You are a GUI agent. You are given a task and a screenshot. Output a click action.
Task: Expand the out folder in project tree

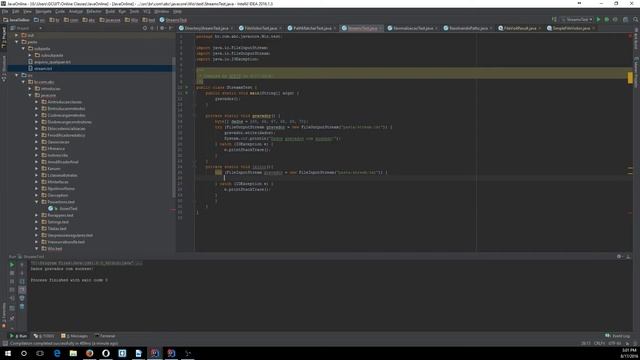click(17, 35)
